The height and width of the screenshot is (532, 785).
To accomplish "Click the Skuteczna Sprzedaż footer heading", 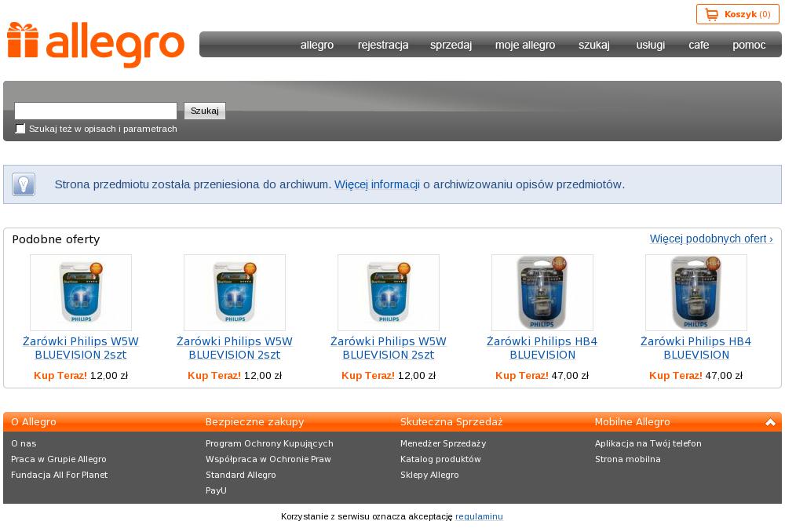I will click(451, 422).
